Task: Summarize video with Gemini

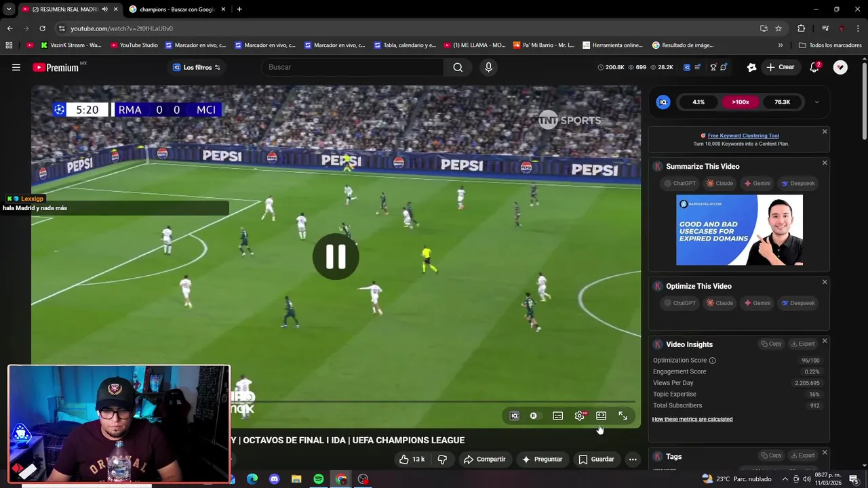Action: pos(757,183)
